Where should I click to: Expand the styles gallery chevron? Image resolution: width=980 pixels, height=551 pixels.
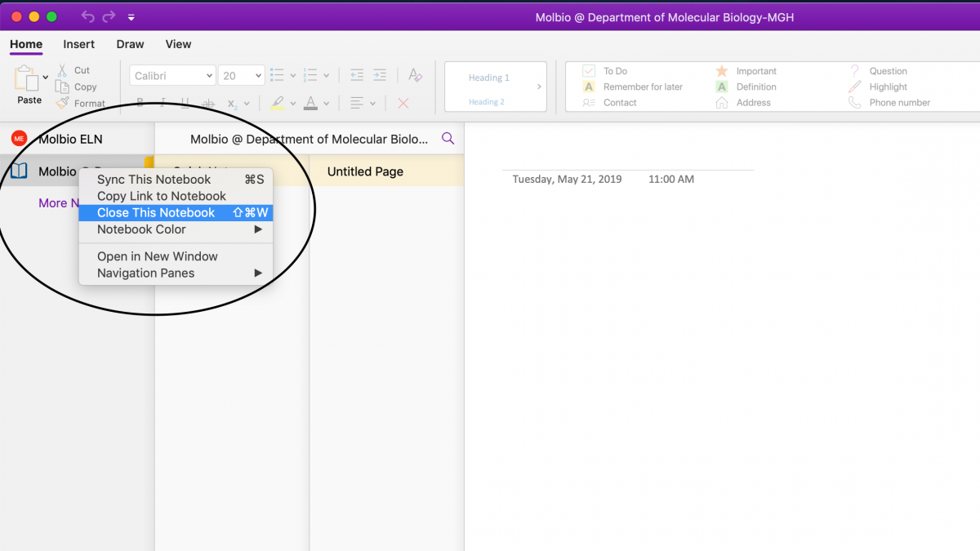coord(539,87)
